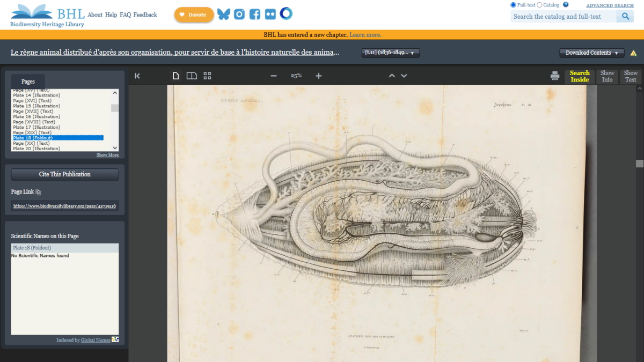Screen dimensions: 644x362
Task: Select Plate 14 (Illustration) in pages list
Action: (36, 95)
